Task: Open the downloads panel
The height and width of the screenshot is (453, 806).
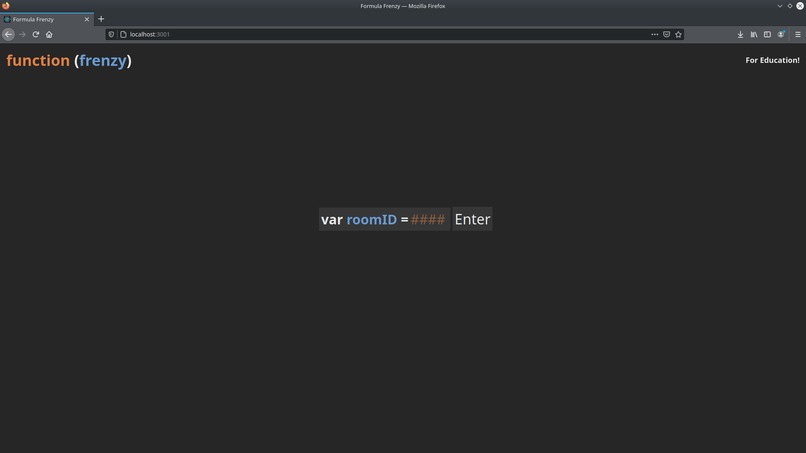Action: click(740, 34)
